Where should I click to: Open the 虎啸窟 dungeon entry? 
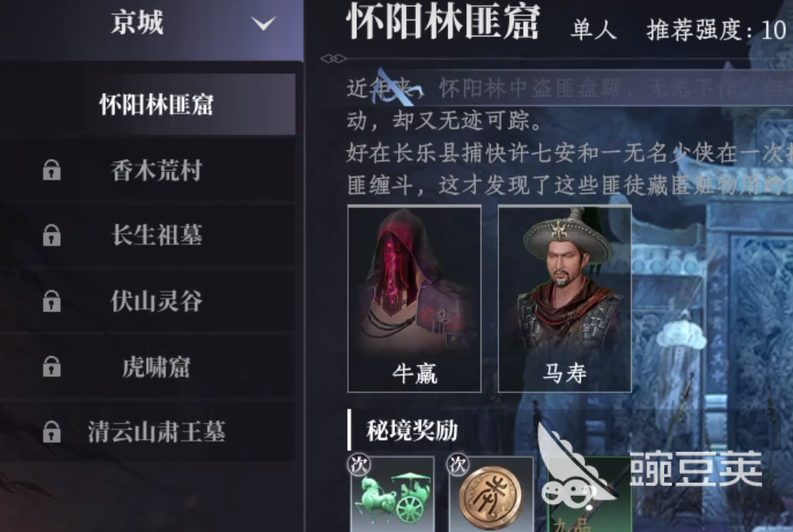click(x=147, y=366)
